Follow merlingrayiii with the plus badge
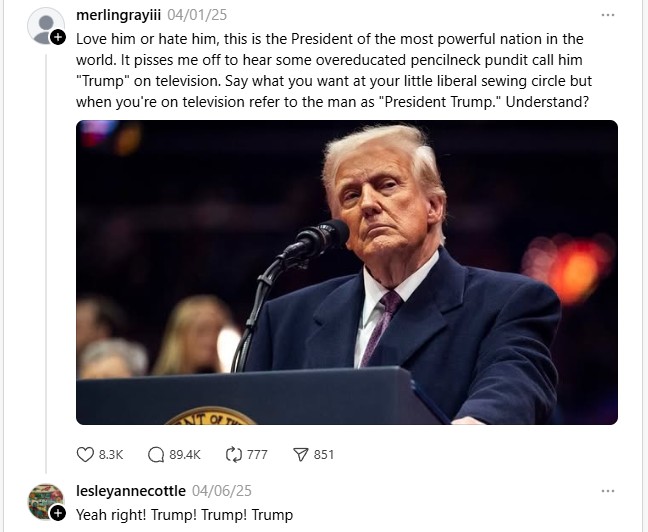The height and width of the screenshot is (532, 648). point(58,37)
